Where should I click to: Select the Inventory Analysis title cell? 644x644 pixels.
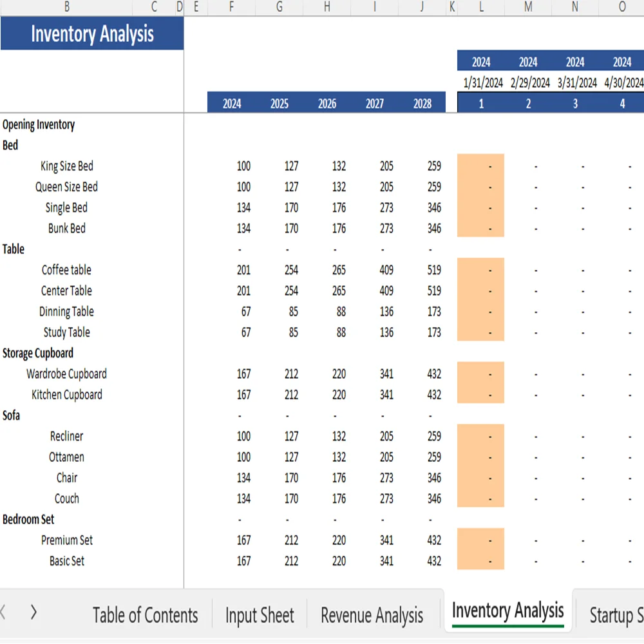[92, 33]
